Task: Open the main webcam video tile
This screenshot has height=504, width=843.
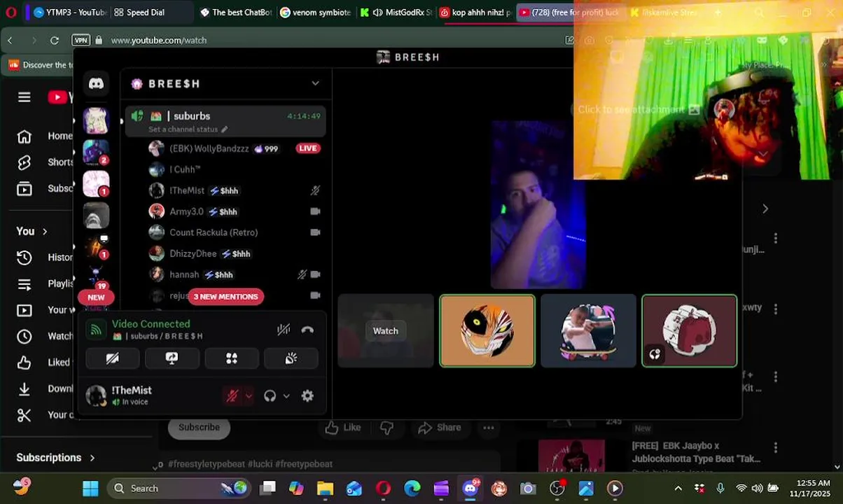Action: click(x=538, y=204)
